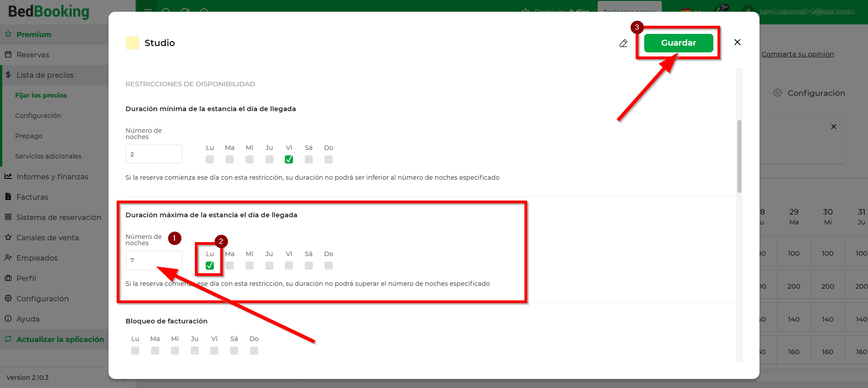Check Do under Bloqueo de facturación

coord(254,351)
